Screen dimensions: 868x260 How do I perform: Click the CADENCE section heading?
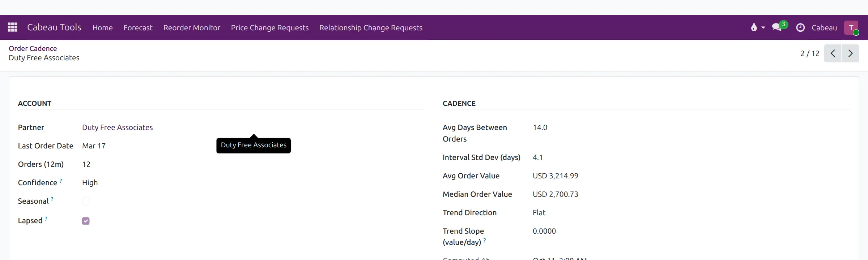coord(459,103)
